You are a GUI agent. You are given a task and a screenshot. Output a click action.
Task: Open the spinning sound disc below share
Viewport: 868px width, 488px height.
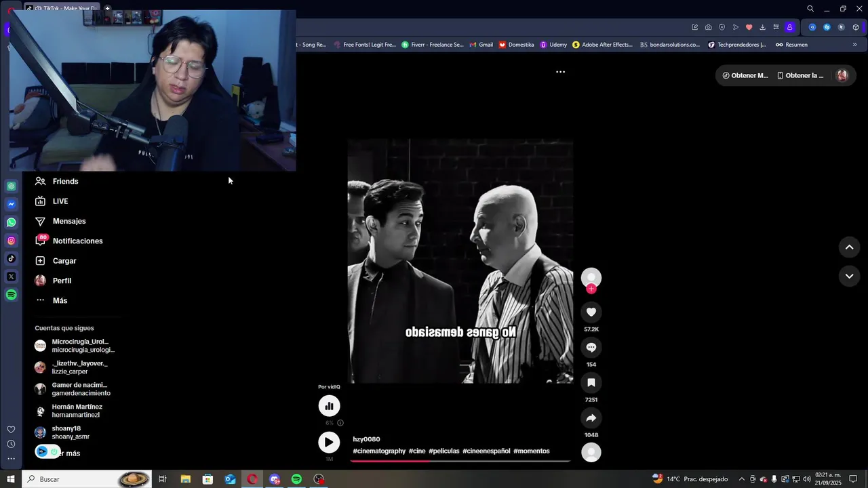coord(591,452)
